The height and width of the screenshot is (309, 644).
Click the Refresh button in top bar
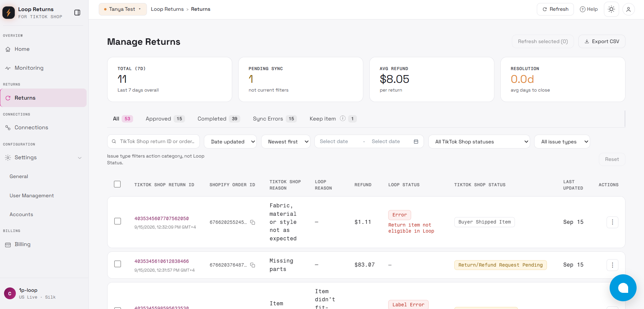[x=555, y=9]
